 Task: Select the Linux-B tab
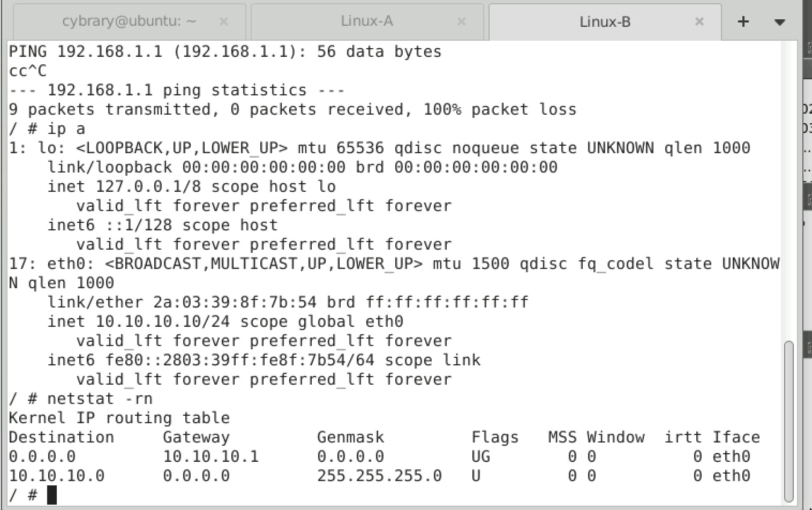point(604,22)
